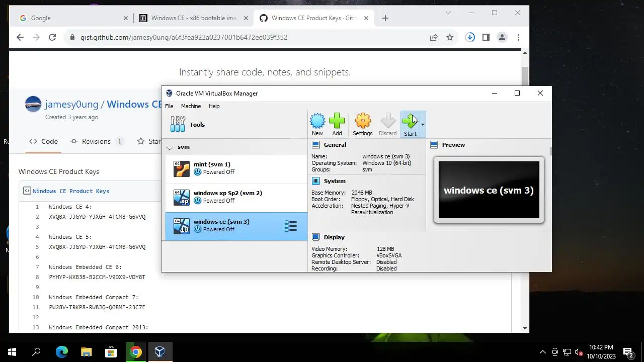
Task: Open the Windows CE Product Keys file link
Action: click(71, 191)
